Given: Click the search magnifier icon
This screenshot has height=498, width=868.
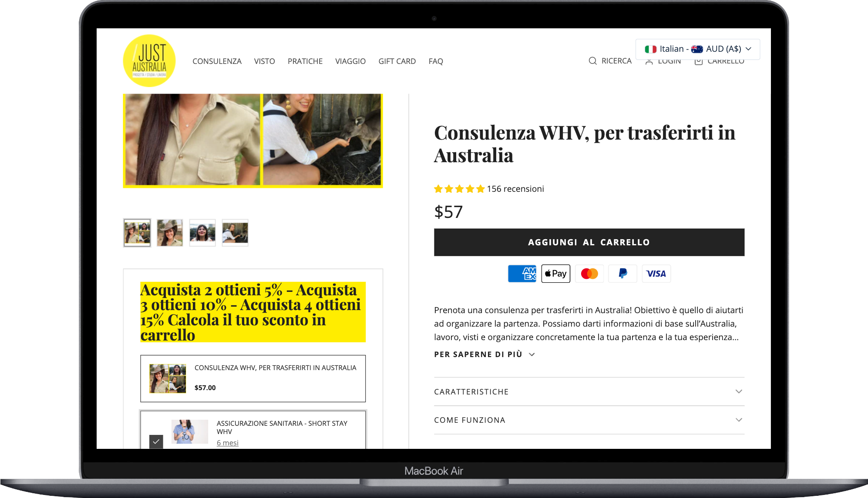Looking at the screenshot, I should 592,61.
